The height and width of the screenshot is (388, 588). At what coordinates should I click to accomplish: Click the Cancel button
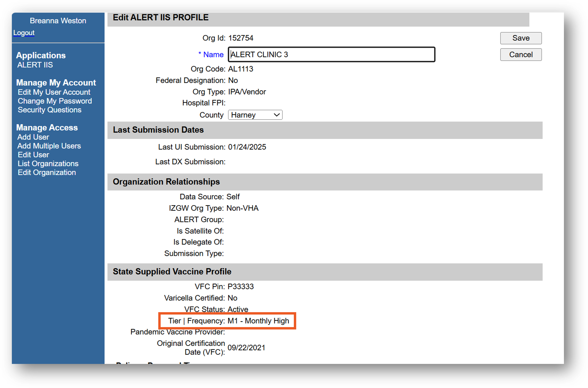pyautogui.click(x=521, y=54)
